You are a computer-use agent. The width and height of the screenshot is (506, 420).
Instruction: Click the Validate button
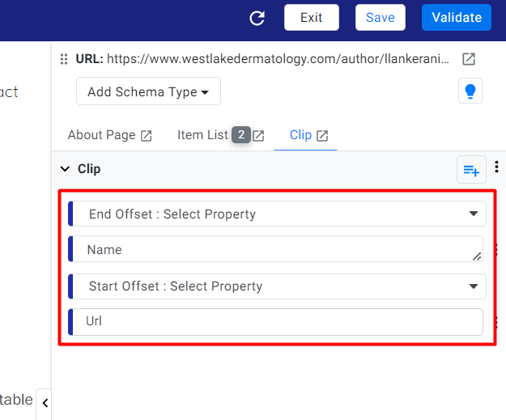pos(457,18)
